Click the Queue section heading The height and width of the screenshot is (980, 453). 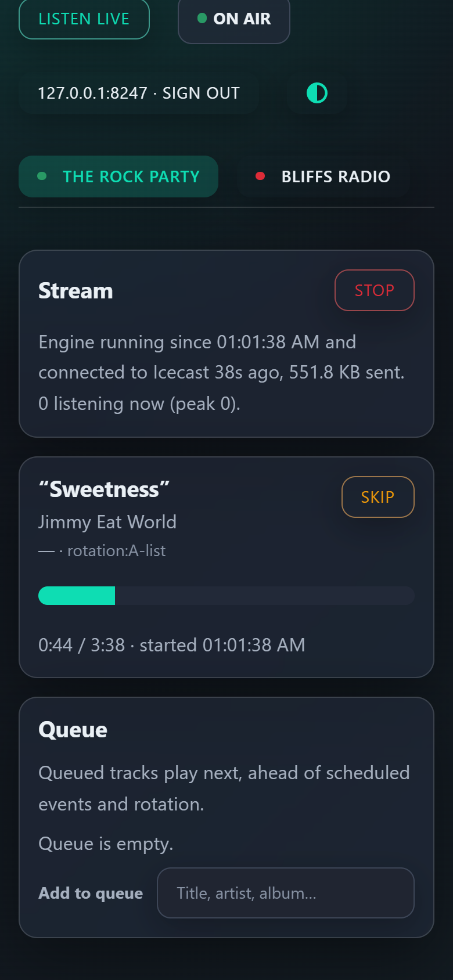(x=73, y=730)
